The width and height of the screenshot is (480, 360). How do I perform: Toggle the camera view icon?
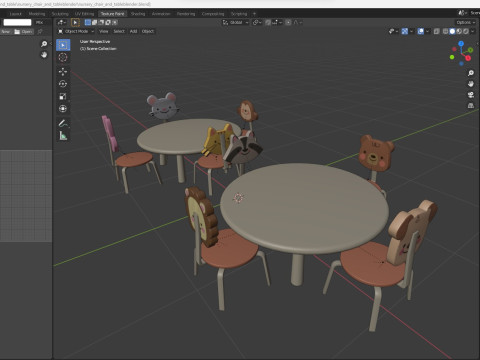471,95
